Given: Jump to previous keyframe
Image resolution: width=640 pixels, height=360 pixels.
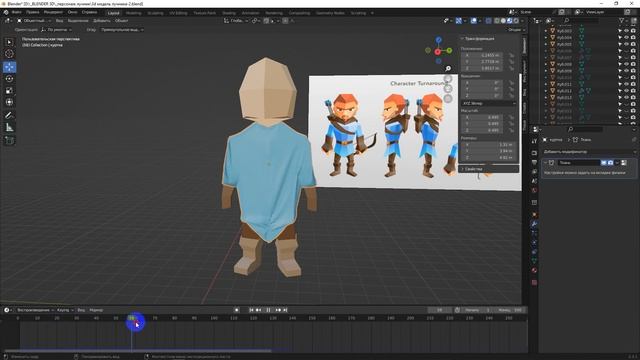Looking at the screenshot, I should point(258,310).
